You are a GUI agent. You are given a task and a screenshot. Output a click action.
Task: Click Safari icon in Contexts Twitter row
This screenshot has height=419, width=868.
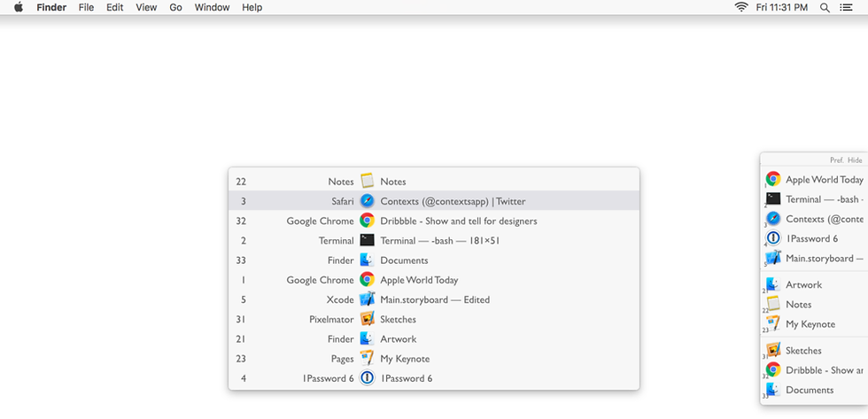pyautogui.click(x=367, y=201)
